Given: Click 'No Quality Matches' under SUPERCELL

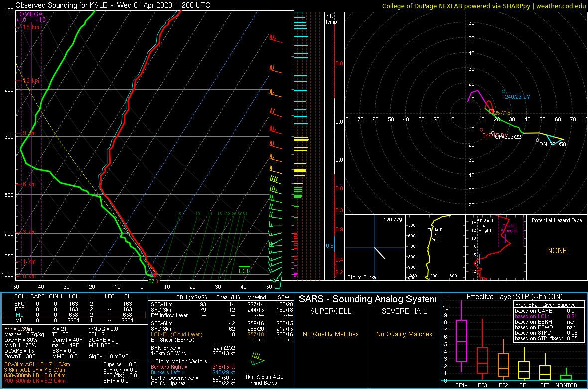Looking at the screenshot, I should [331, 334].
